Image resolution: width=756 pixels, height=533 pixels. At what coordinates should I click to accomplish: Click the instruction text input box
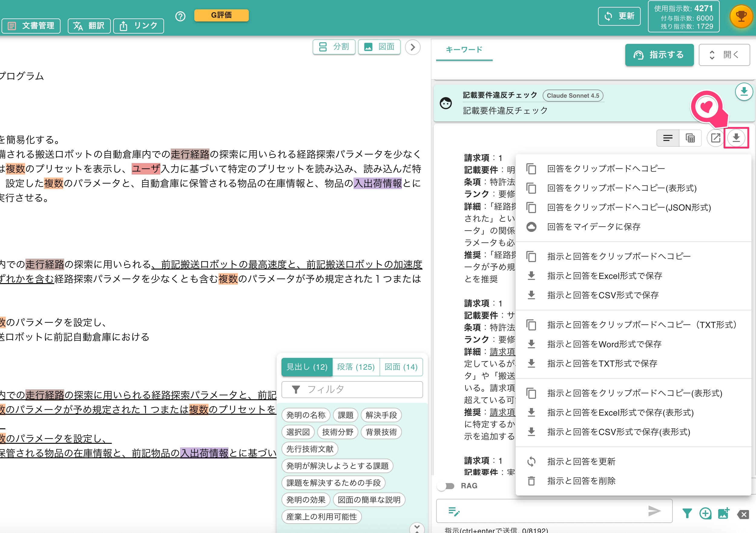[x=554, y=511]
